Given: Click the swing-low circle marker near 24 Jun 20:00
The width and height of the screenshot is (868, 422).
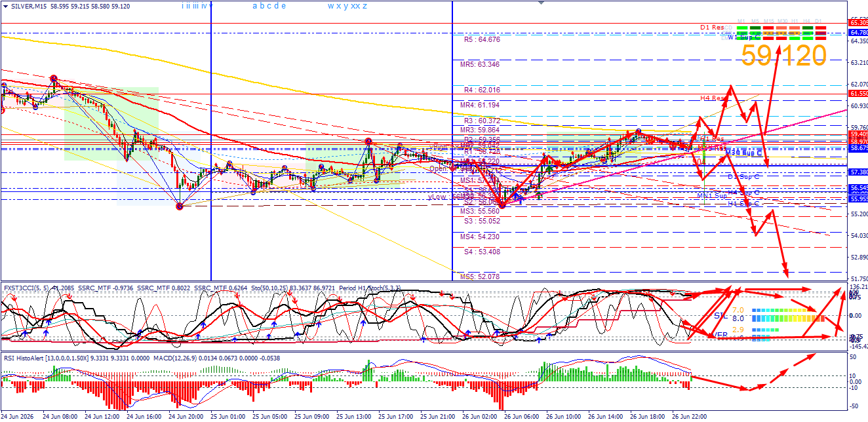Looking at the screenshot, I should pyautogui.click(x=180, y=206).
